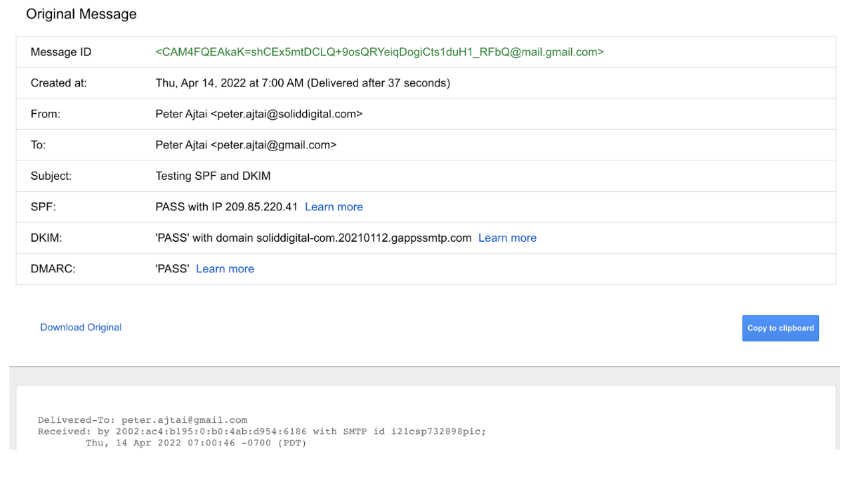Click the From address peter.ajtai@soliddigital.com
Image resolution: width=868 pixels, height=494 pixels.
coord(259,114)
